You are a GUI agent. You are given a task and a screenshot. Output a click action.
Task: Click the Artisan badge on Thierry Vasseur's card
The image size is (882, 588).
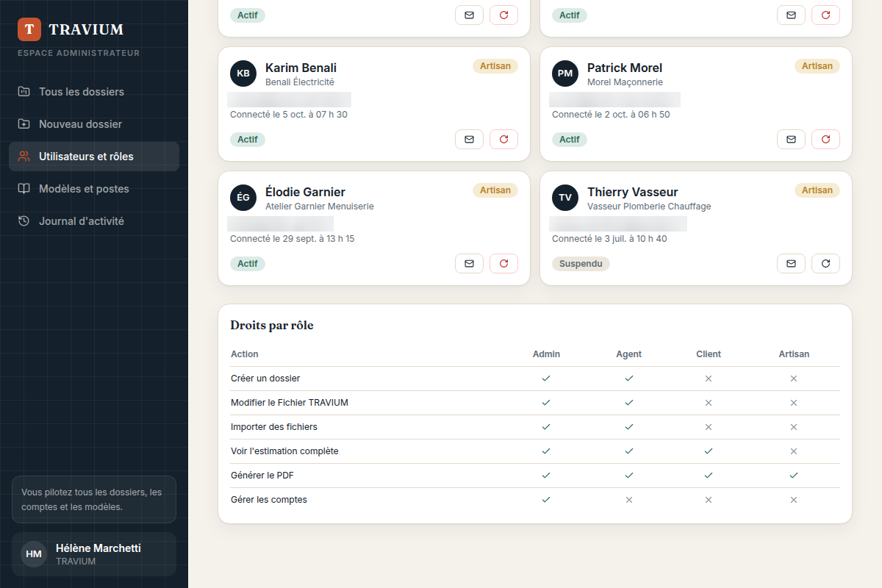click(817, 190)
